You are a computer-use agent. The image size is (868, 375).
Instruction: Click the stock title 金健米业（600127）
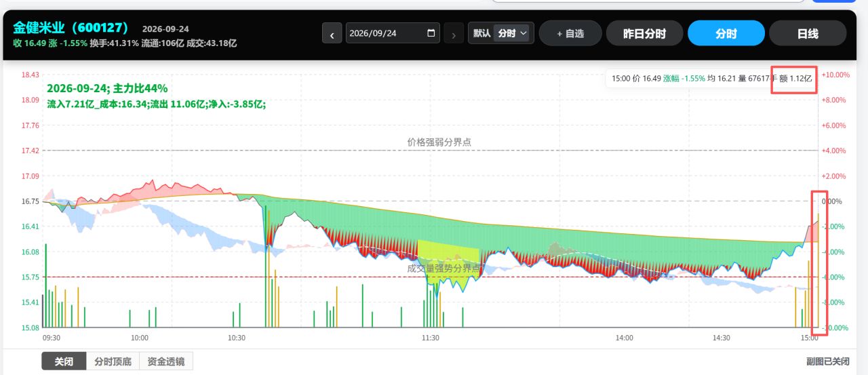(71, 28)
